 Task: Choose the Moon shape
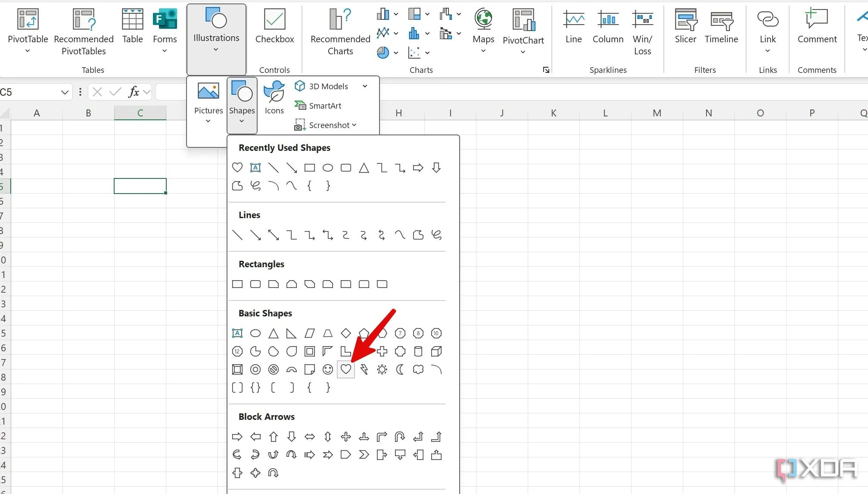click(x=400, y=369)
